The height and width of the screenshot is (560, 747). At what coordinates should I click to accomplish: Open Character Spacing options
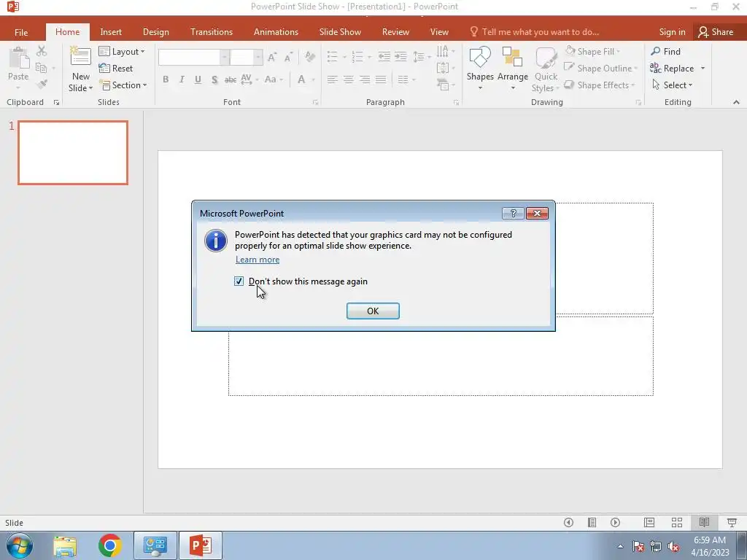[249, 79]
